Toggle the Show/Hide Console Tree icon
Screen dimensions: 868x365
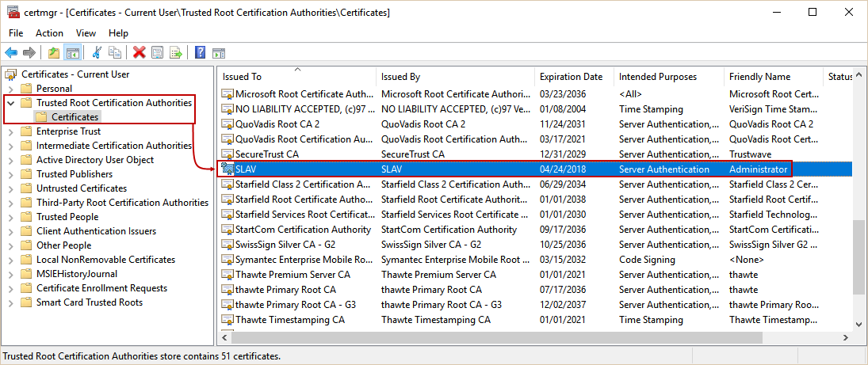coord(72,53)
